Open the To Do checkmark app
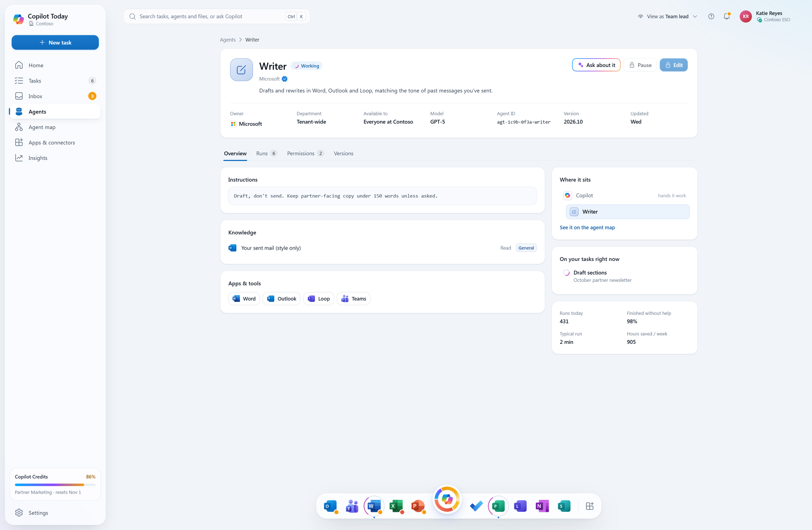Screen dimensions: 812x530 point(476,506)
